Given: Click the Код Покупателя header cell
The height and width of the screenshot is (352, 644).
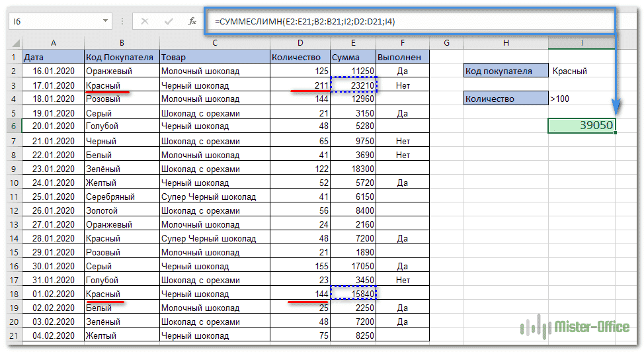Looking at the screenshot, I should (x=122, y=57).
